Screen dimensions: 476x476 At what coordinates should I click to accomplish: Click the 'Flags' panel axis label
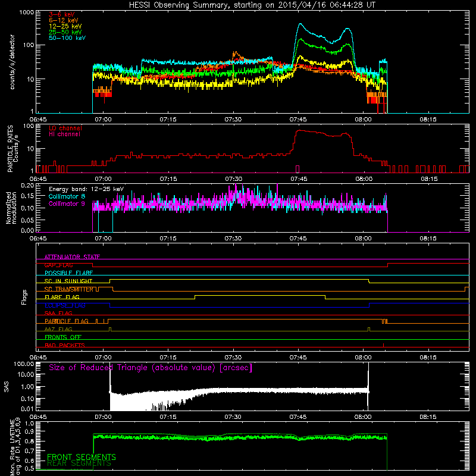click(24, 297)
